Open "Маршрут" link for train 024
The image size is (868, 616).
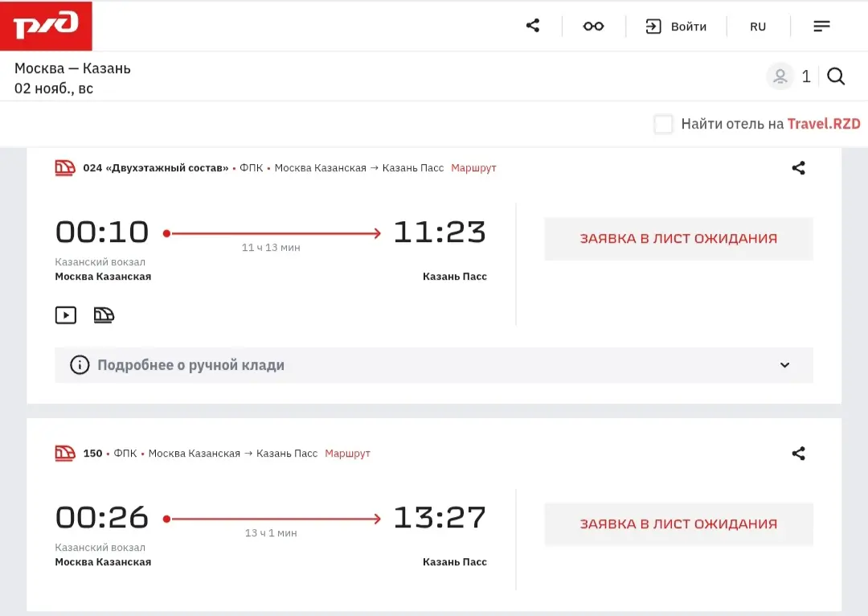coord(473,168)
